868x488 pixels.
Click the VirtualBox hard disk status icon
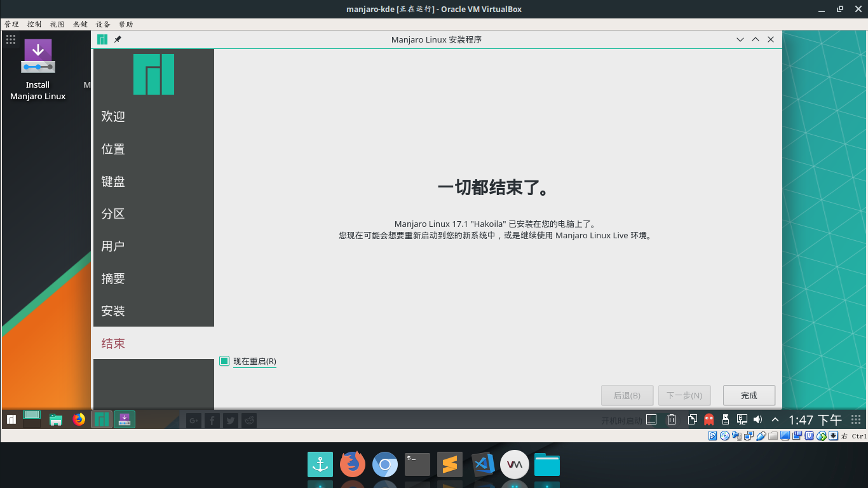click(x=713, y=436)
